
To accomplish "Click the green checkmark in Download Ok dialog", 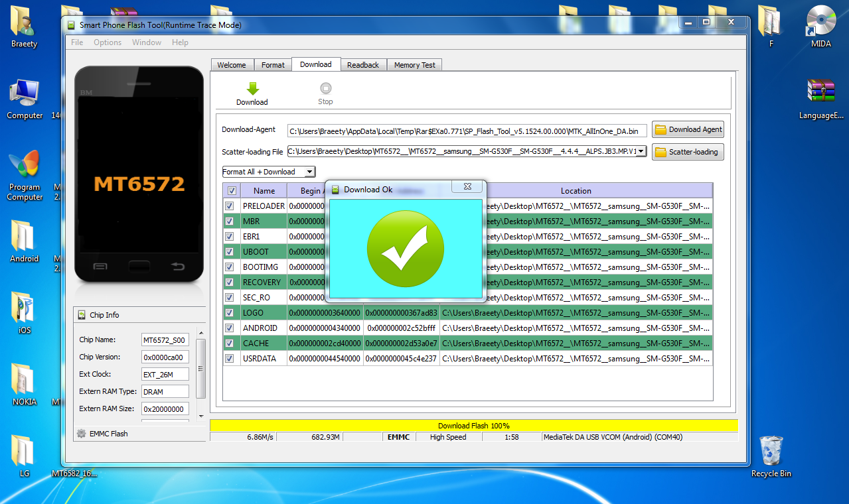I will click(406, 248).
